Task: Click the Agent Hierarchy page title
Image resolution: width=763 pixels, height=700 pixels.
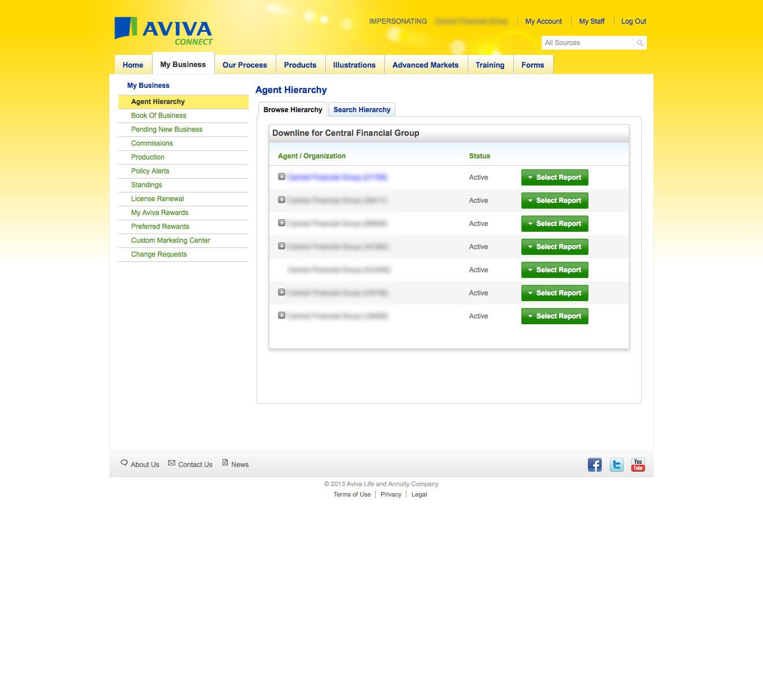Action: 291,90
